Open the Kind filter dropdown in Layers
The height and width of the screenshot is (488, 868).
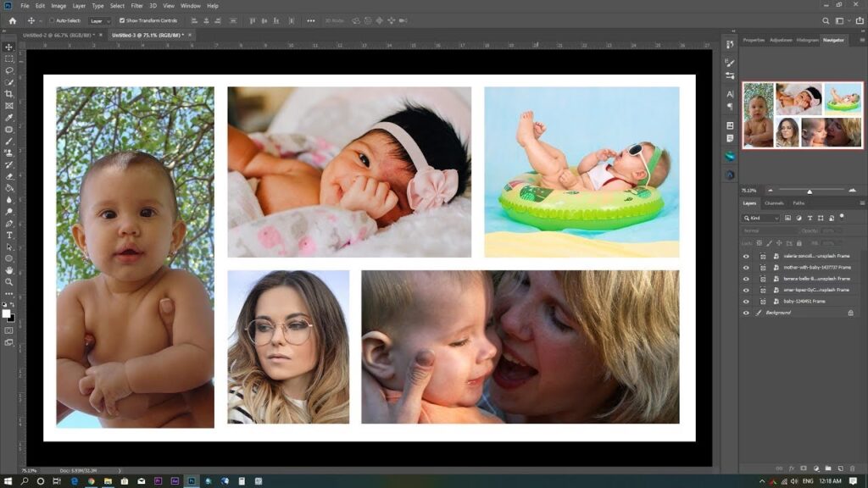click(761, 218)
